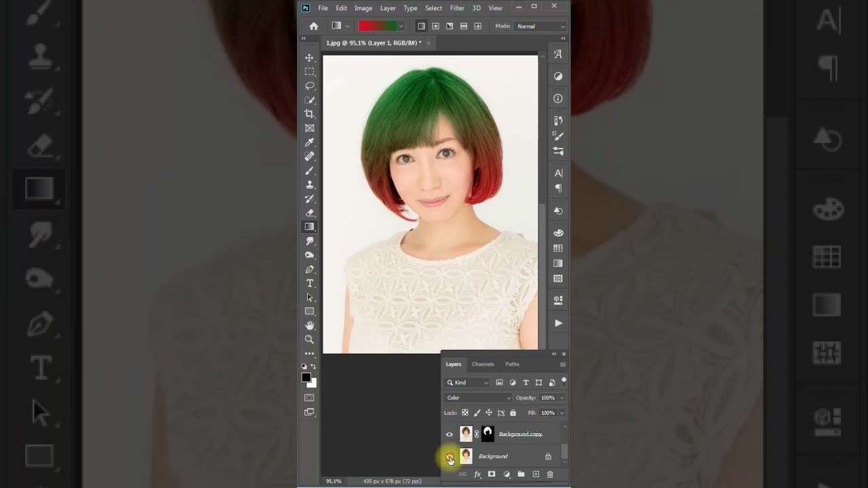Open the File menu
This screenshot has width=868, height=488.
coord(323,8)
